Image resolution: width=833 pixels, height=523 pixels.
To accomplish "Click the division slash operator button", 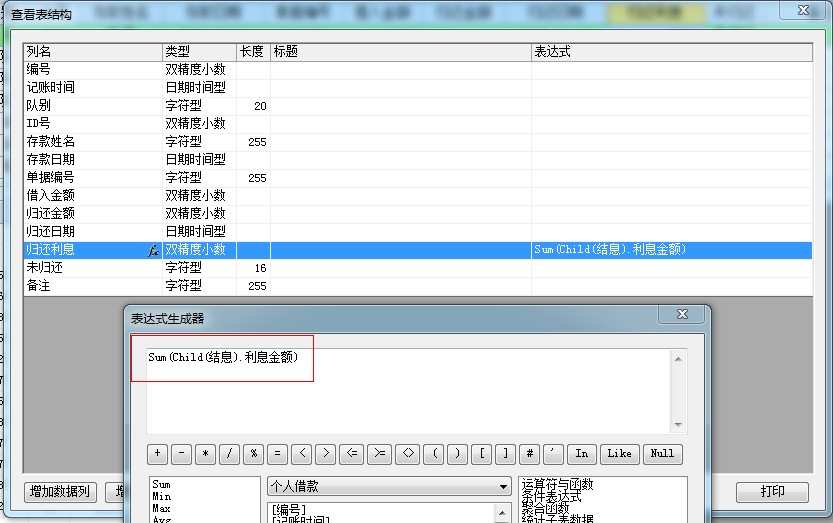I will point(230,453).
